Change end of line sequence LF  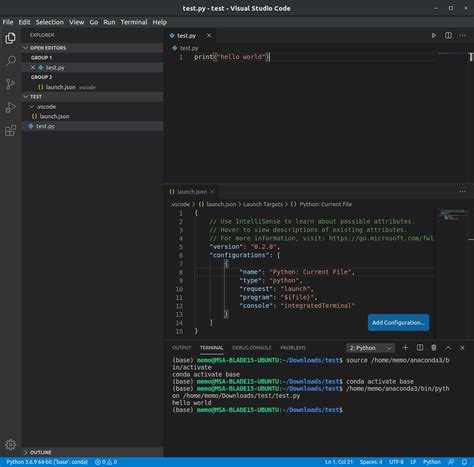coord(413,462)
